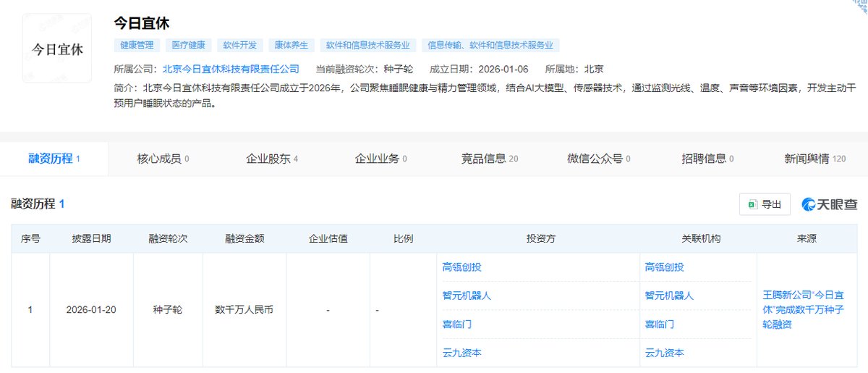868x373 pixels.
Task: Open 喜临门 investor link in 投资方 column
Action: click(456, 324)
